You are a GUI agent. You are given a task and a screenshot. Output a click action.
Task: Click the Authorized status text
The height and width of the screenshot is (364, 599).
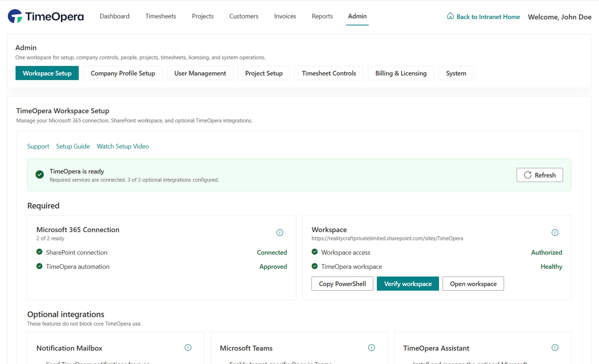coord(547,253)
